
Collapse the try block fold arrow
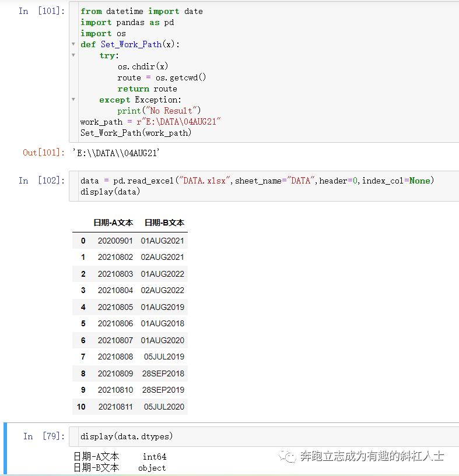(x=73, y=55)
